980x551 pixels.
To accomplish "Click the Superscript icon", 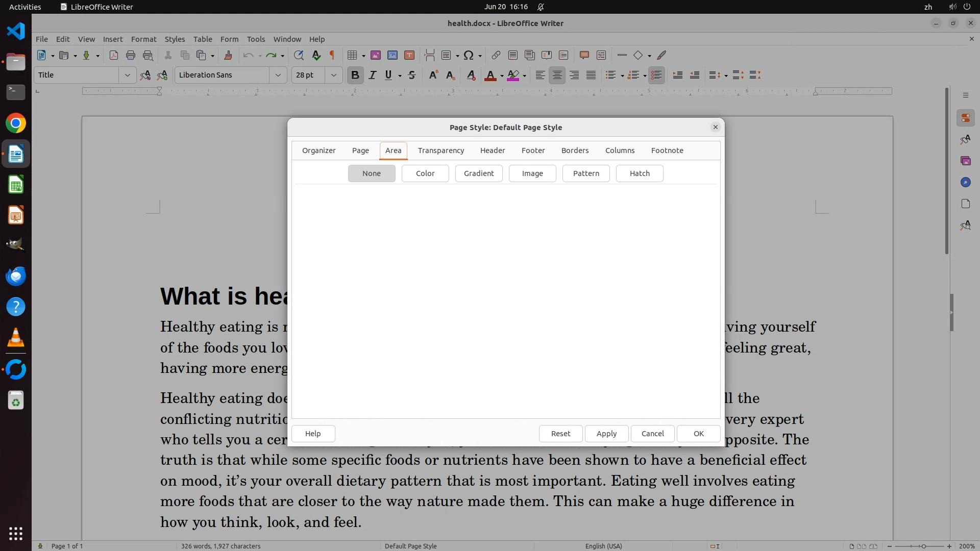I will tap(433, 76).
